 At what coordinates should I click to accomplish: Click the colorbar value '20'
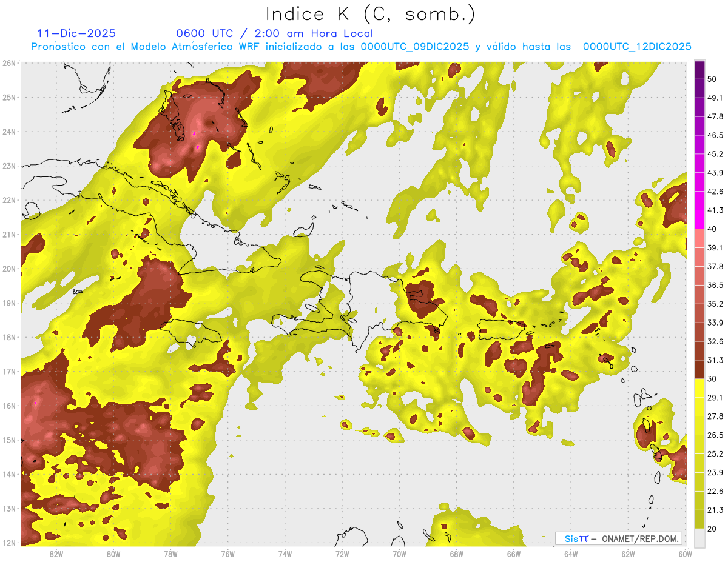click(x=712, y=529)
